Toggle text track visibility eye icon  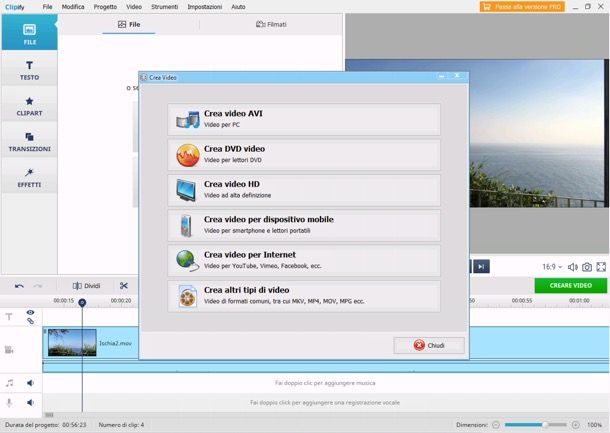tap(30, 312)
